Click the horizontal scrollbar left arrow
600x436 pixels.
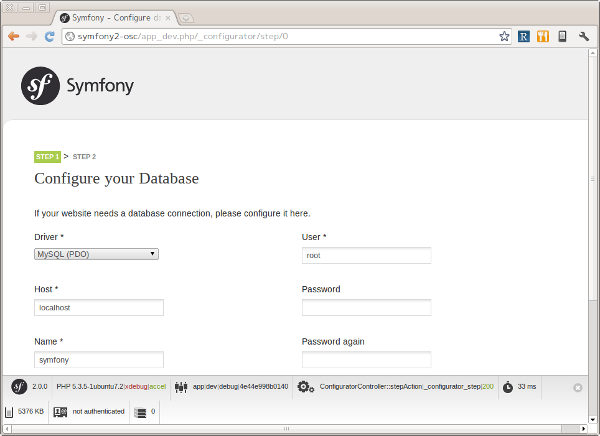pos(7,429)
